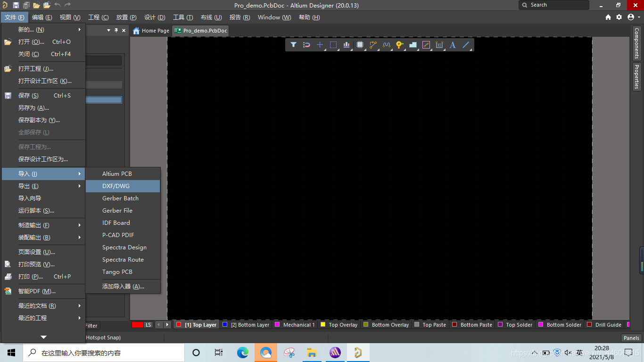Go to home icon at top right
644x362 pixels.
click(x=608, y=17)
